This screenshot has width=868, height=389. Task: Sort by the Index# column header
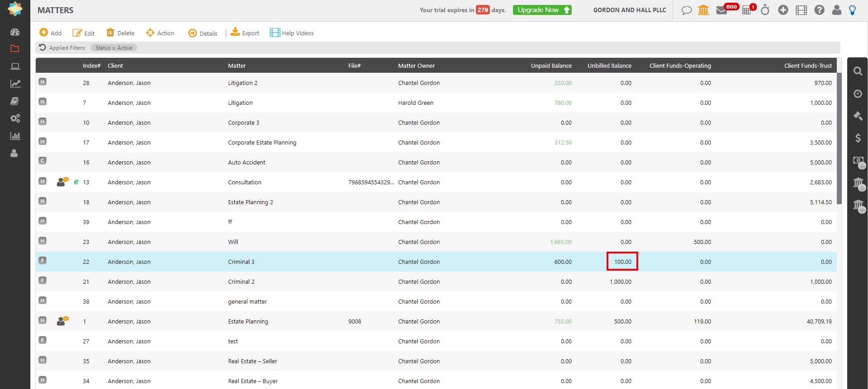[x=91, y=66]
